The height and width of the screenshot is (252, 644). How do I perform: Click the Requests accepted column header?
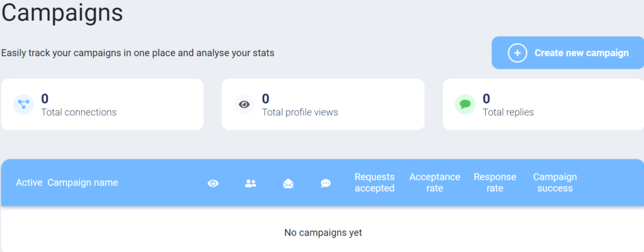pyautogui.click(x=375, y=183)
